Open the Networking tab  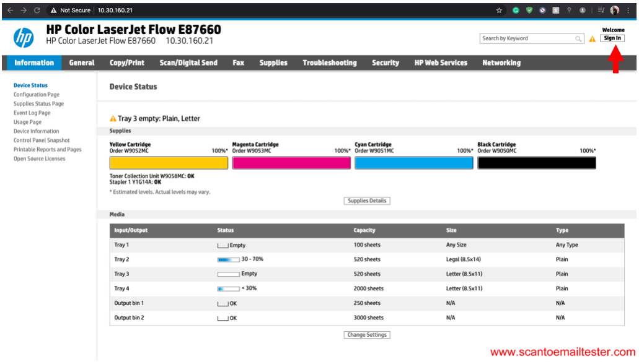(501, 63)
